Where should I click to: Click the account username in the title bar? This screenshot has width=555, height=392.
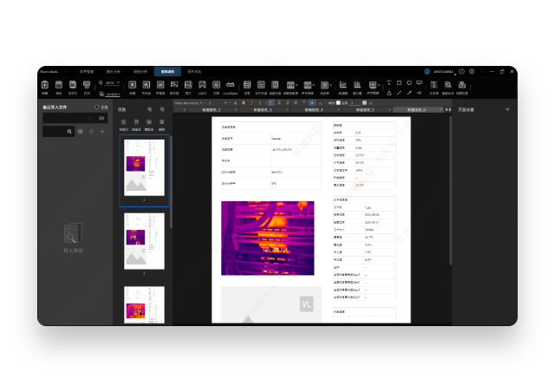(x=444, y=71)
